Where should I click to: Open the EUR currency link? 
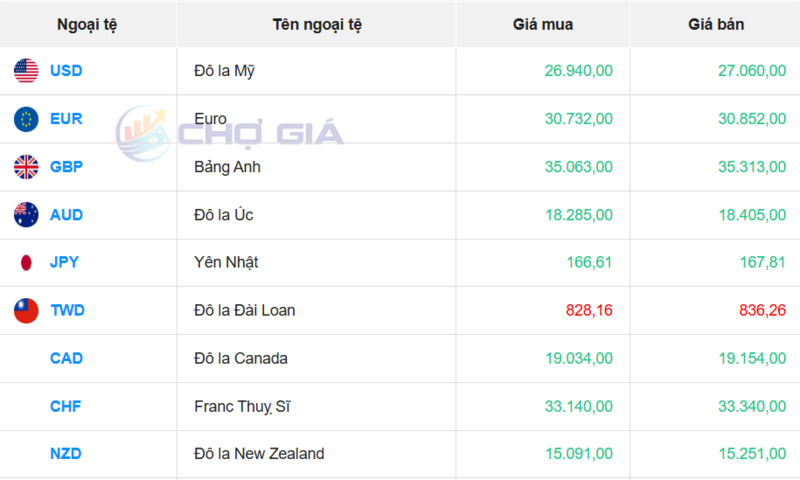click(66, 119)
